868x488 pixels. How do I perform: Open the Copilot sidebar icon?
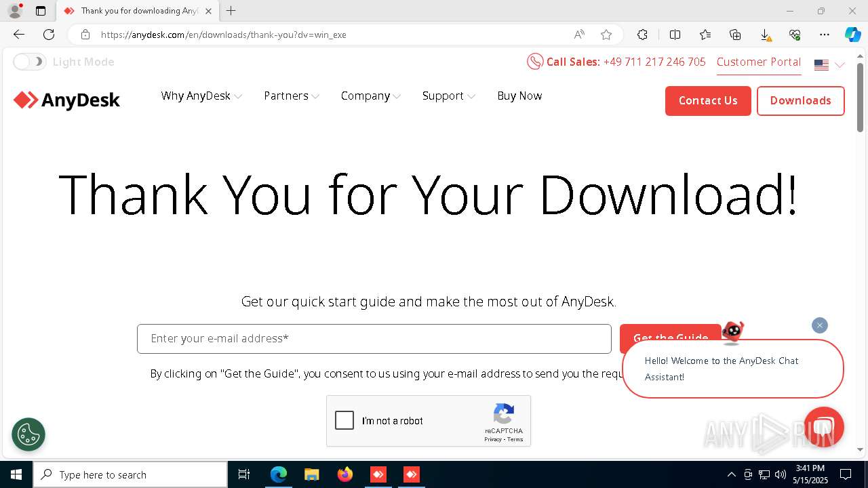click(x=852, y=35)
